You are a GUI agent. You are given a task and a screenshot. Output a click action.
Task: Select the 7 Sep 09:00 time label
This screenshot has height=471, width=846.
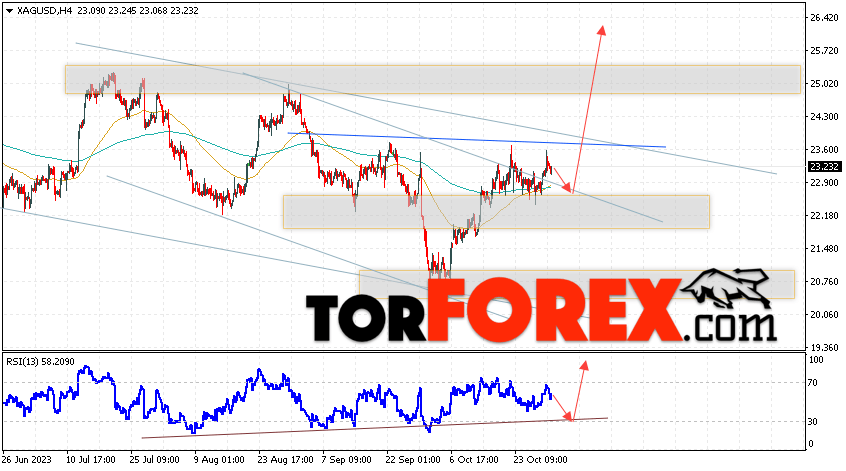click(346, 460)
